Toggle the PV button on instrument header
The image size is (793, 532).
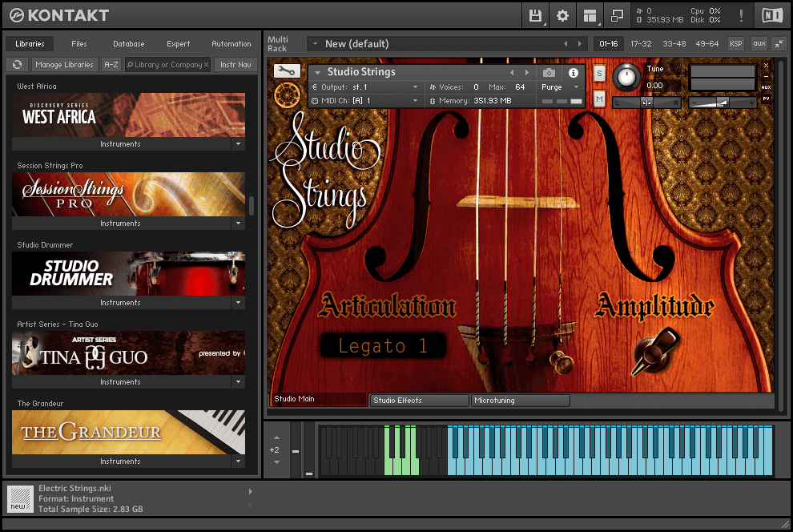pos(766,99)
